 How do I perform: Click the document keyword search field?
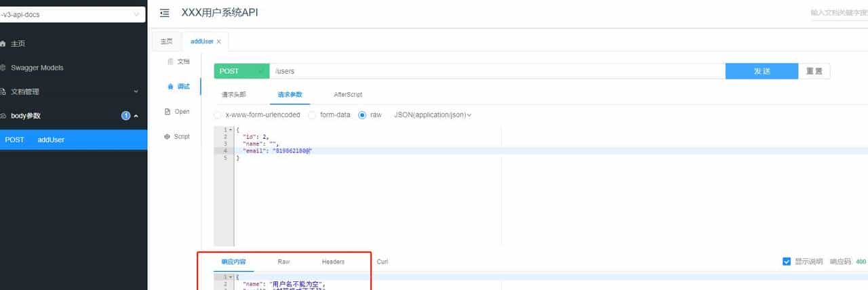(x=839, y=13)
